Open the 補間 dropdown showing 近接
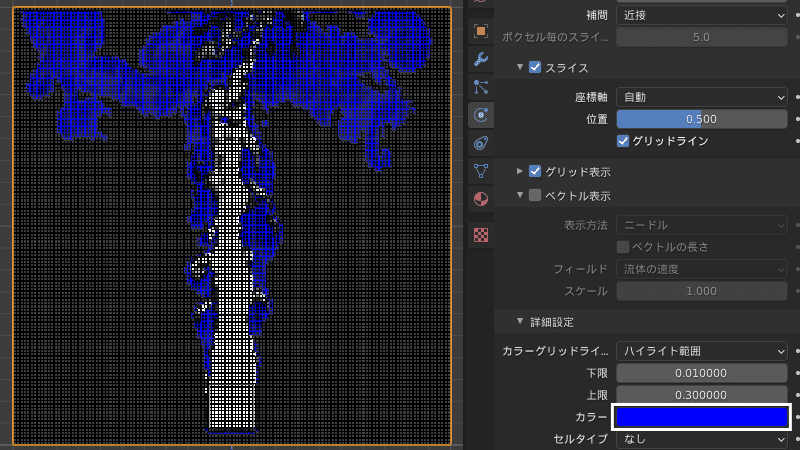800x450 pixels. [702, 15]
